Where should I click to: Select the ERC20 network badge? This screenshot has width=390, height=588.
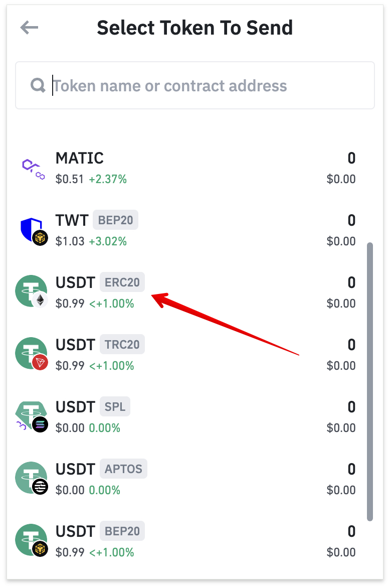(122, 282)
